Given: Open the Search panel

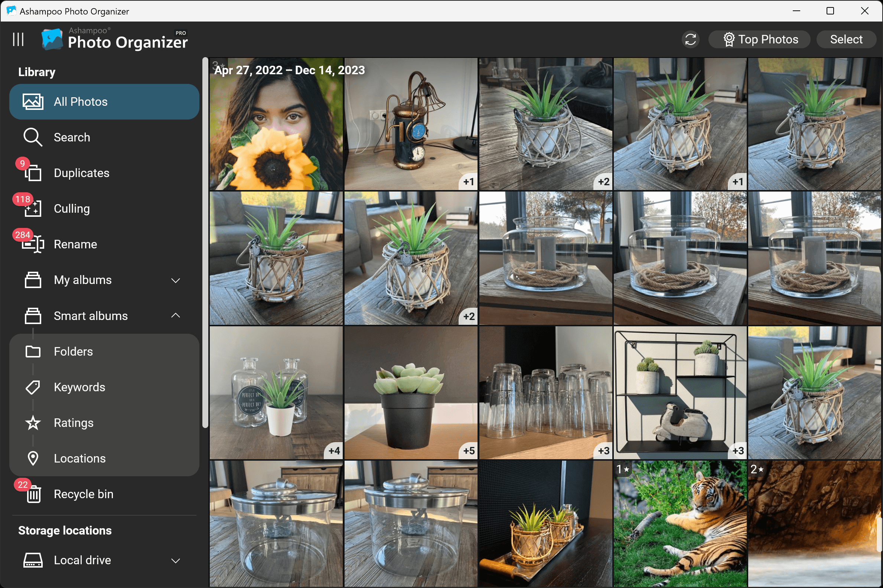Looking at the screenshot, I should coord(72,137).
